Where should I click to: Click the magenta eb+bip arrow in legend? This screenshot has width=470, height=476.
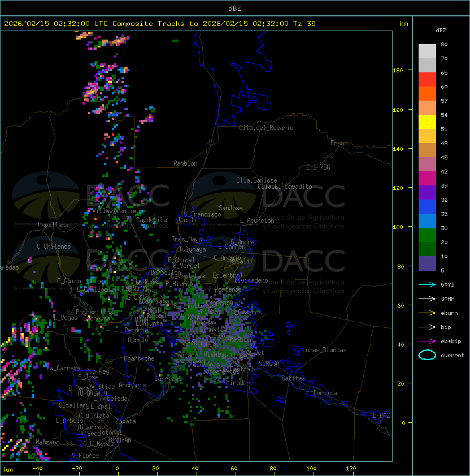(427, 341)
